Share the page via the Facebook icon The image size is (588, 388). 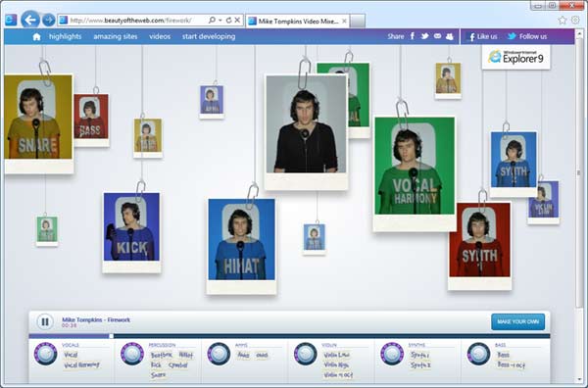(x=413, y=36)
